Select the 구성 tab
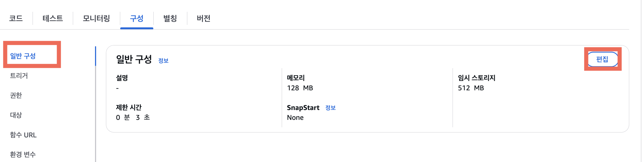Viewport: 644px width, 162px height. [x=137, y=18]
